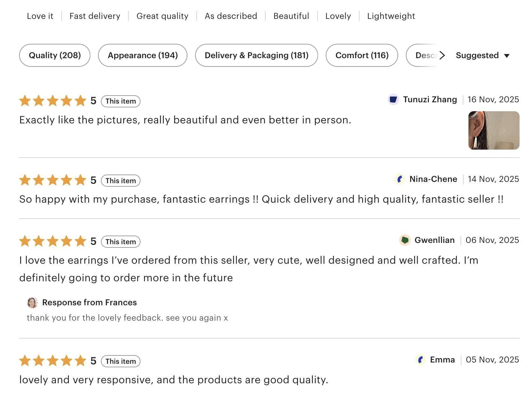Enable the Comfort (116) review filter

(x=361, y=55)
